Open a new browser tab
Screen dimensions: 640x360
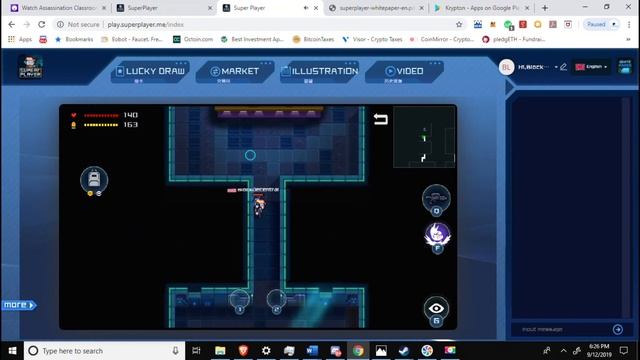point(544,8)
